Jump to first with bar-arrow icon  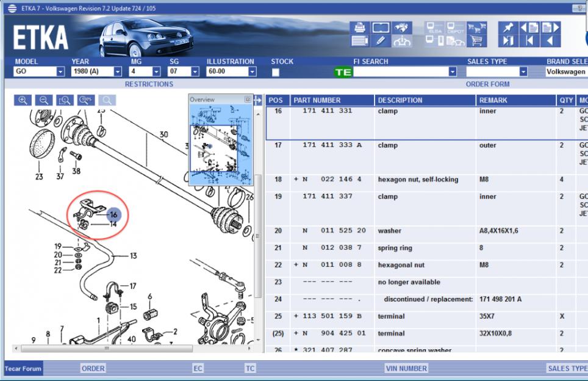[529, 40]
